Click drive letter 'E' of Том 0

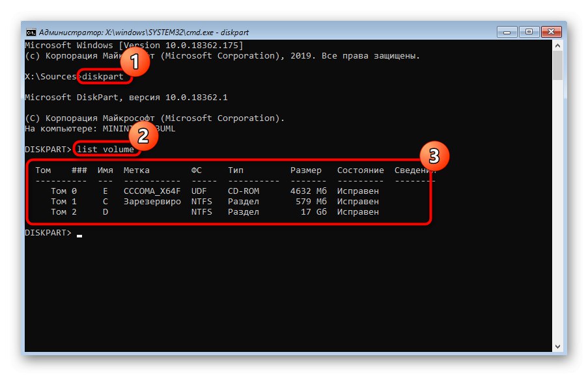[x=105, y=191]
